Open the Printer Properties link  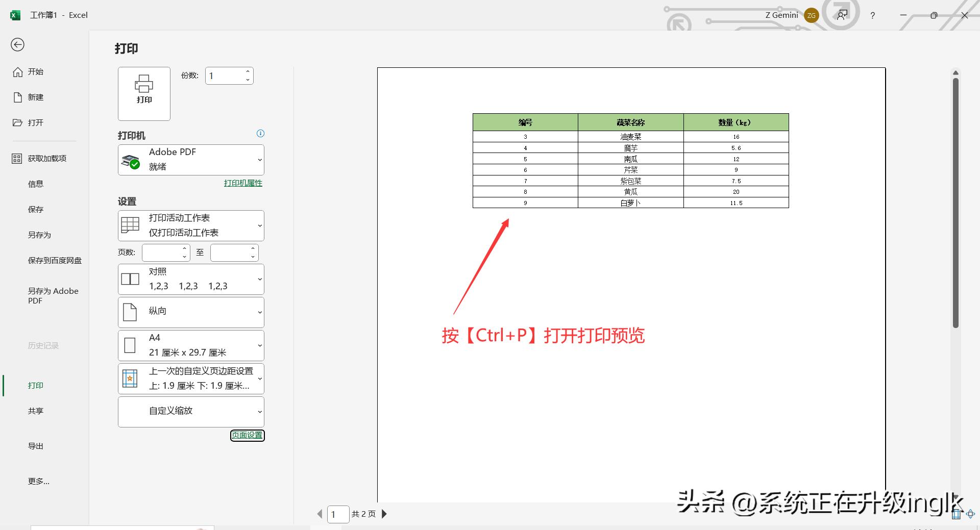coord(243,183)
